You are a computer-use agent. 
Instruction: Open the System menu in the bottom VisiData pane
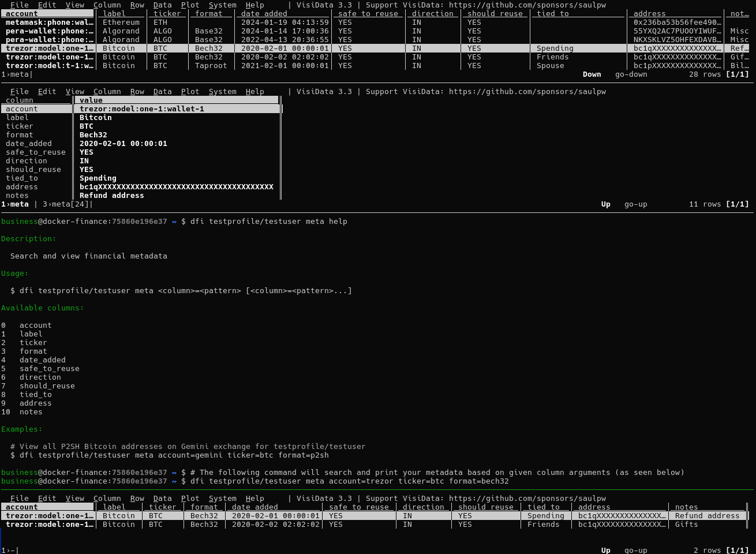click(x=222, y=498)
